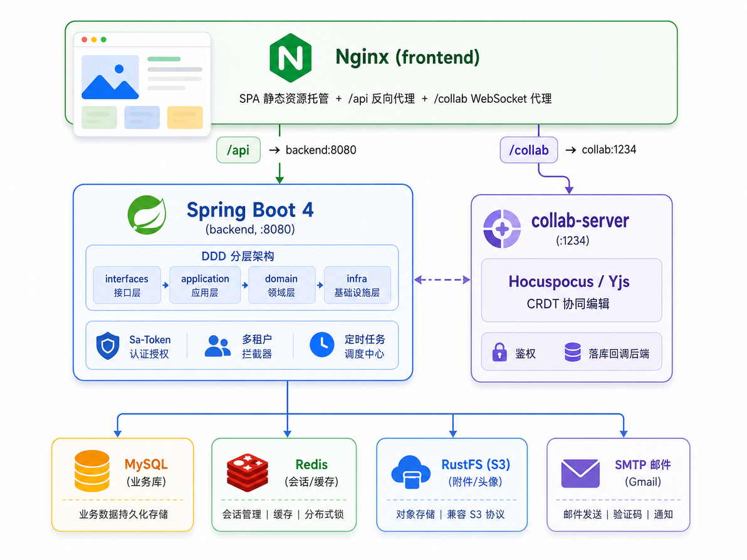747x560 pixels.
Task: Click the purple collab-server circular logo
Action: [x=501, y=229]
